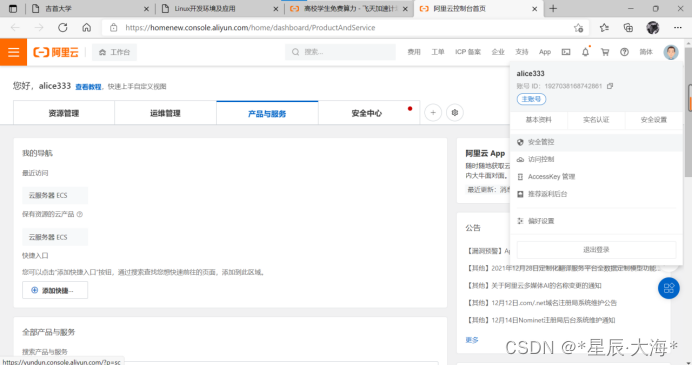Open the help question mark icon

[x=624, y=52]
